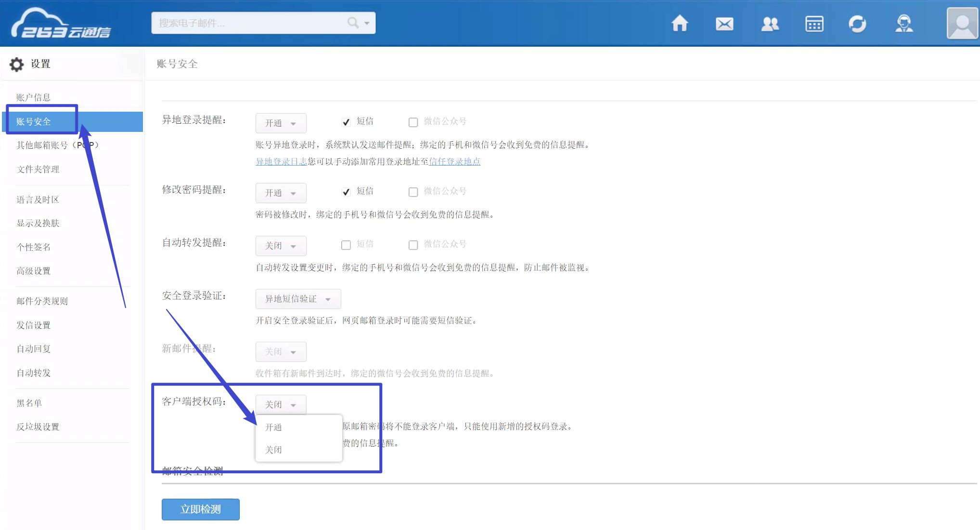Go to the home page icon

point(680,23)
